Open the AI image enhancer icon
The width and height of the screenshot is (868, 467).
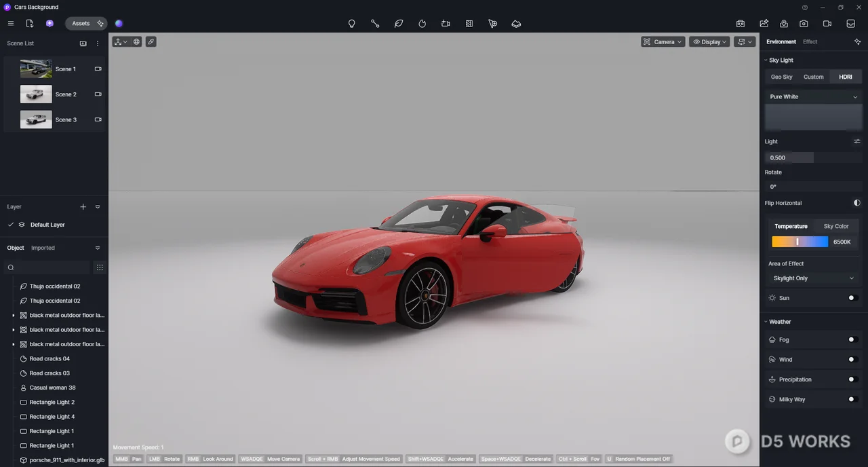(x=764, y=23)
